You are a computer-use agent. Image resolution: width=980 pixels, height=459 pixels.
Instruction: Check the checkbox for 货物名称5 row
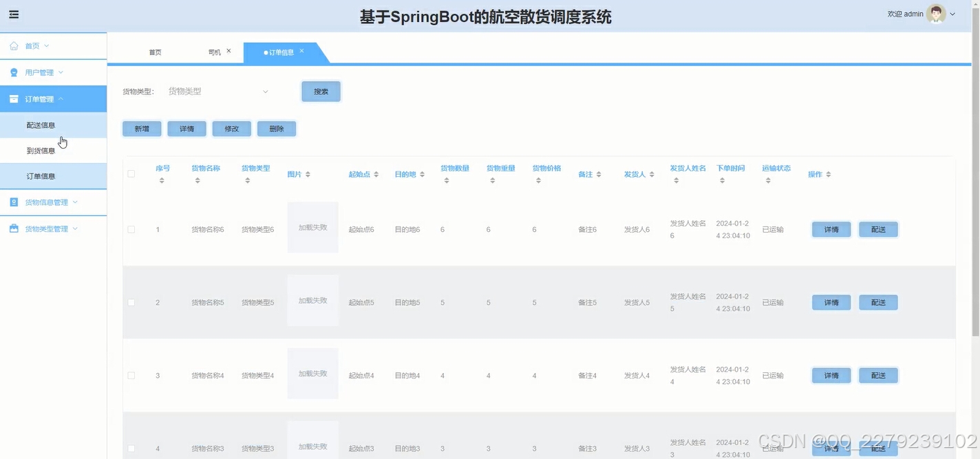click(x=131, y=302)
